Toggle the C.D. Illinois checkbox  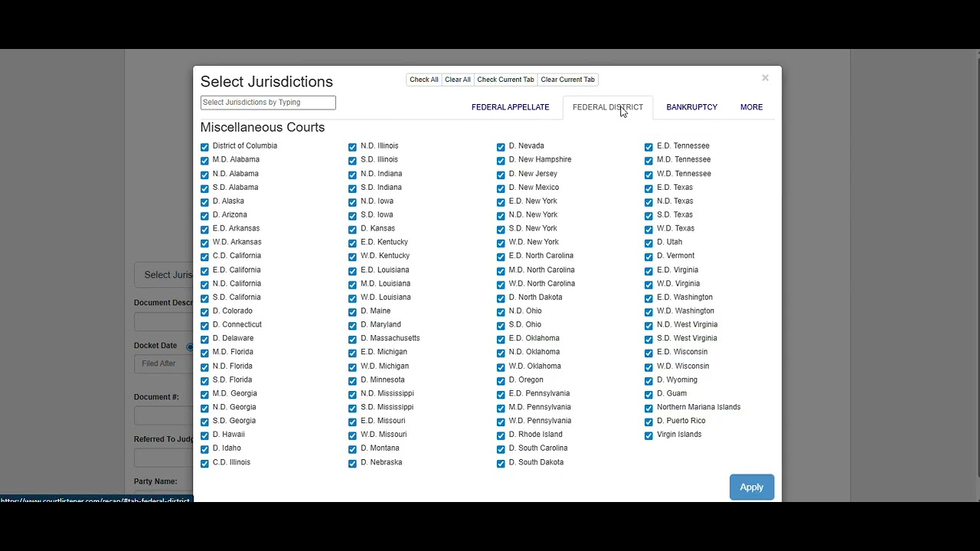pos(204,463)
